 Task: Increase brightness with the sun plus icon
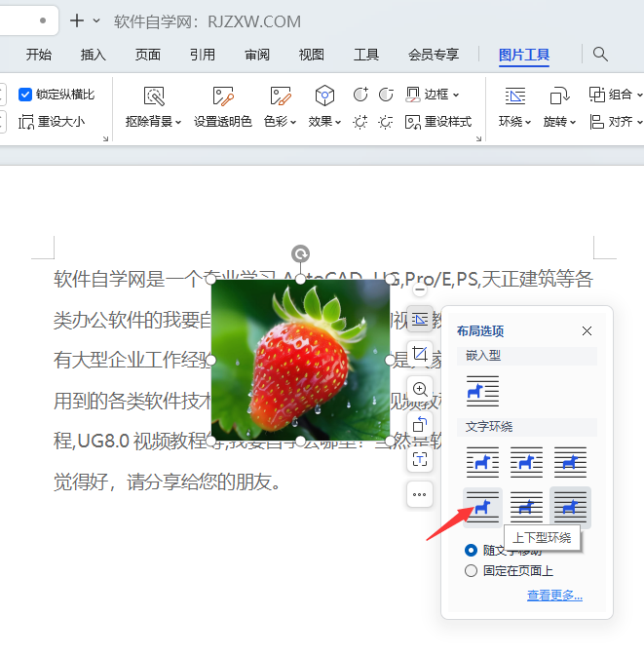(360, 122)
